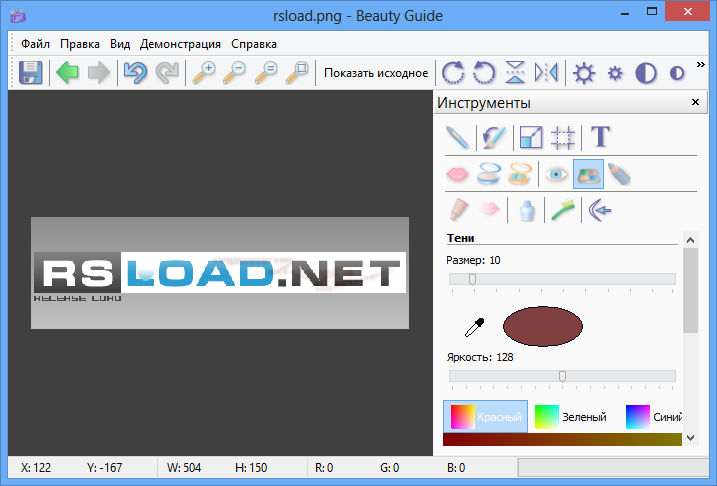
Task: Select the toothbrush whitening tool
Action: [563, 210]
